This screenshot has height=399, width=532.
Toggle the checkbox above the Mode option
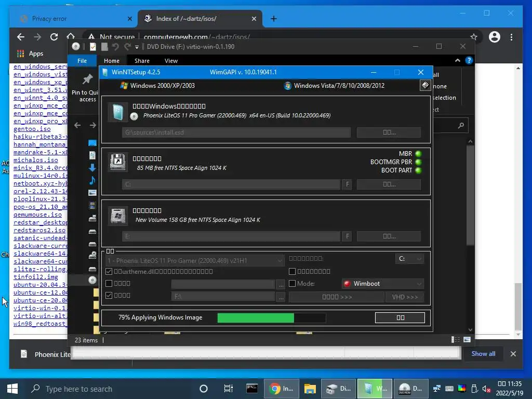point(292,271)
